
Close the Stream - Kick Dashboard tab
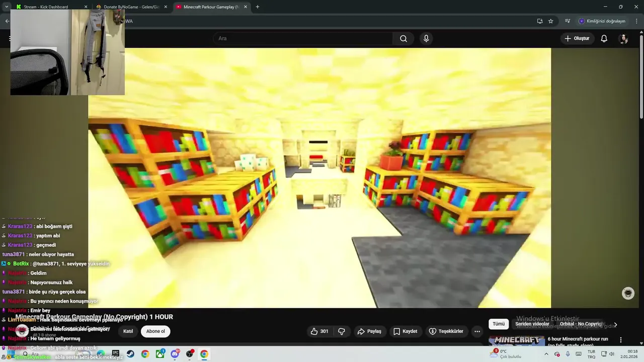[x=86, y=7]
